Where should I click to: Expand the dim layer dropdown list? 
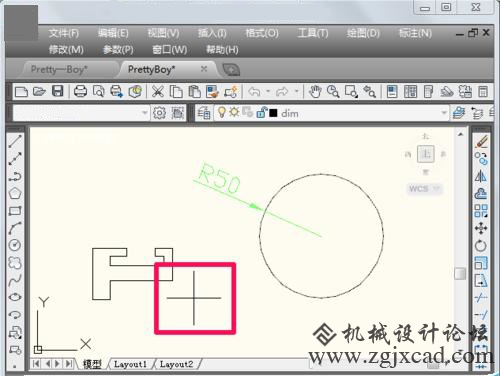point(444,113)
